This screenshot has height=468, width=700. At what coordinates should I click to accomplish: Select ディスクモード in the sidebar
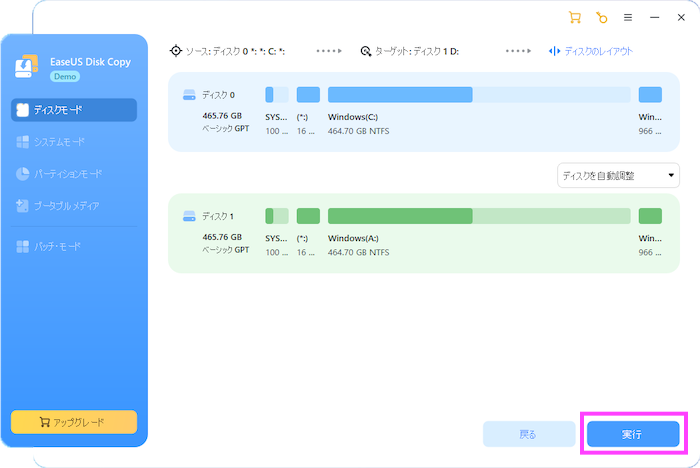tap(74, 110)
